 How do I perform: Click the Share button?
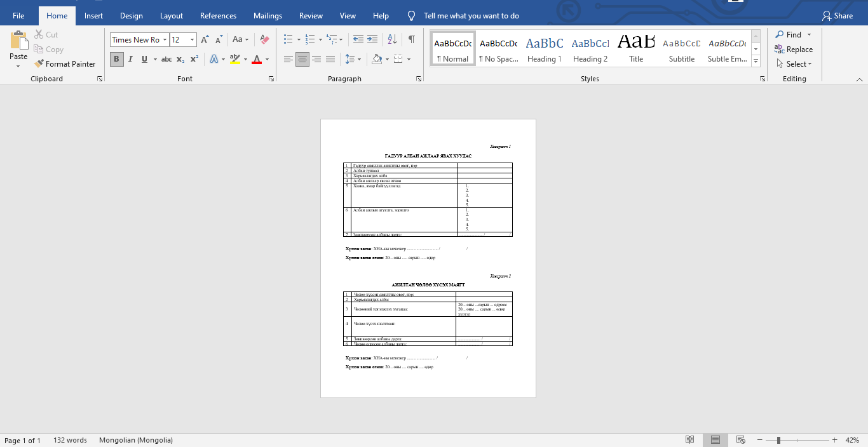(837, 16)
